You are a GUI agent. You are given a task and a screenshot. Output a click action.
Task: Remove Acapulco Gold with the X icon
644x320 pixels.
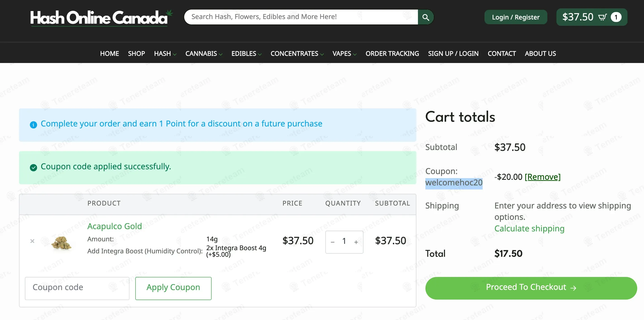[x=32, y=241]
